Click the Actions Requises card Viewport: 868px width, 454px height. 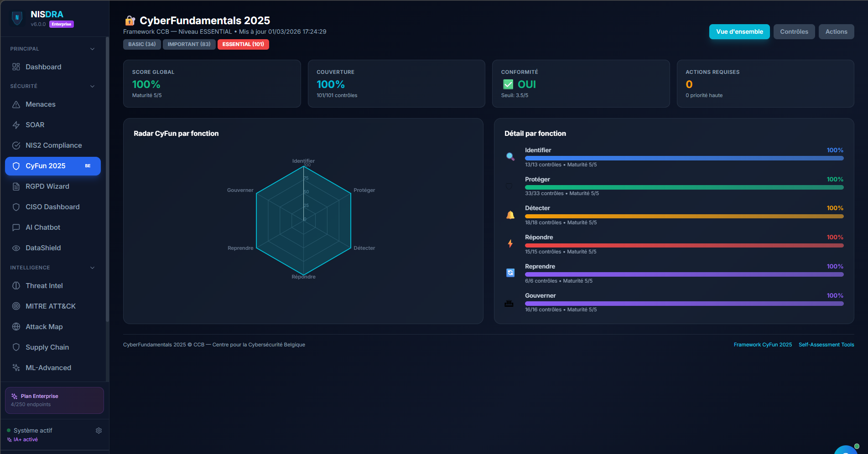point(765,84)
